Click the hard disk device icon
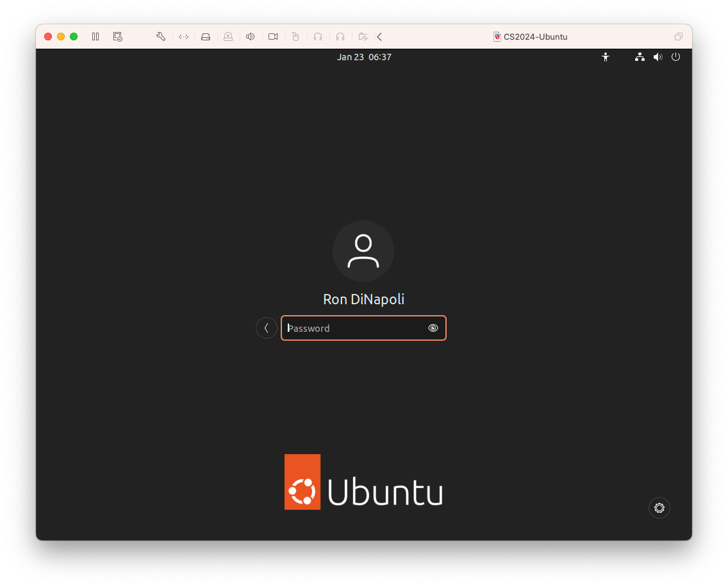This screenshot has height=588, width=728. tap(206, 37)
